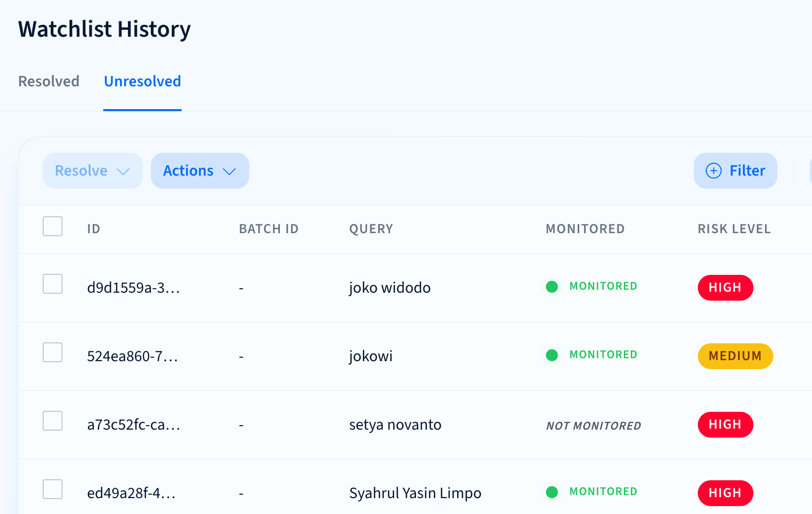The height and width of the screenshot is (514, 812).
Task: Open record d9d1559a-3...
Action: pyautogui.click(x=134, y=288)
